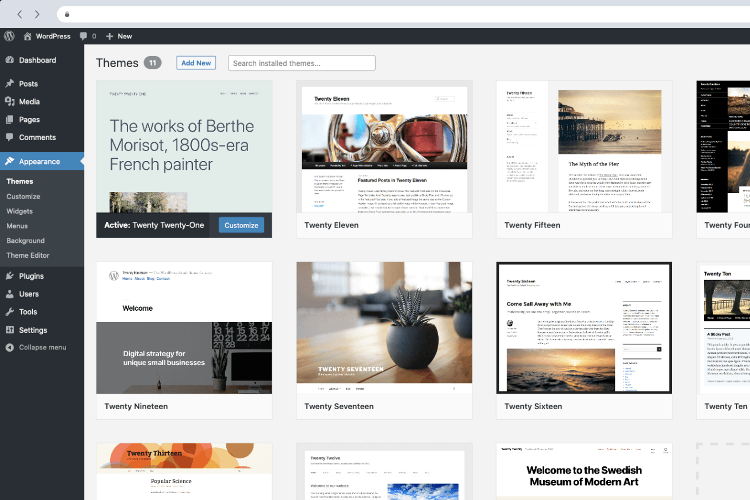The image size is (750, 500).
Task: Click the Twenty Nineteen theme name
Action: point(136,406)
